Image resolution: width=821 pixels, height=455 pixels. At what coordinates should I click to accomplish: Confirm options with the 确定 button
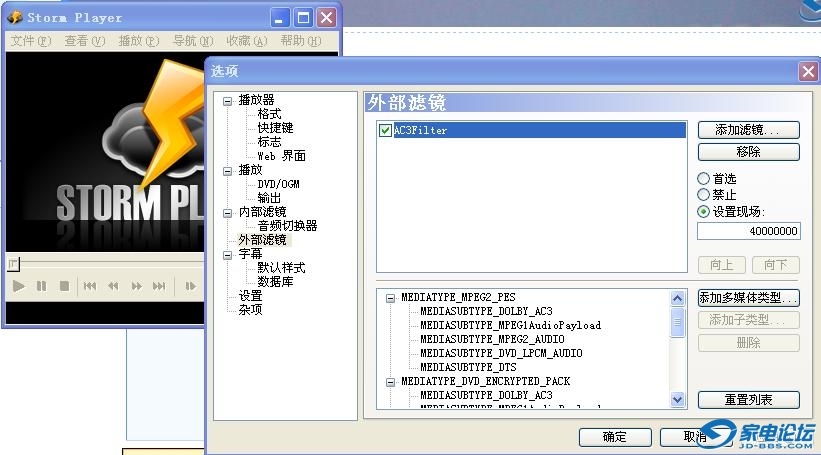[615, 437]
